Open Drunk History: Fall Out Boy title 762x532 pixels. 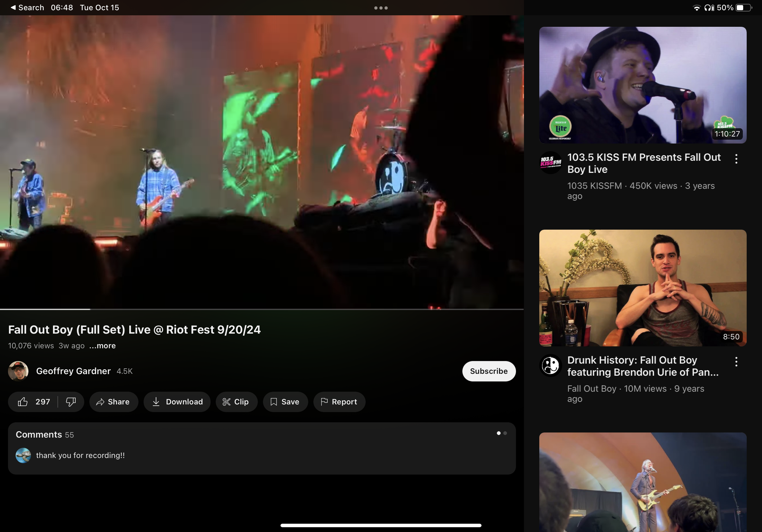(x=643, y=366)
